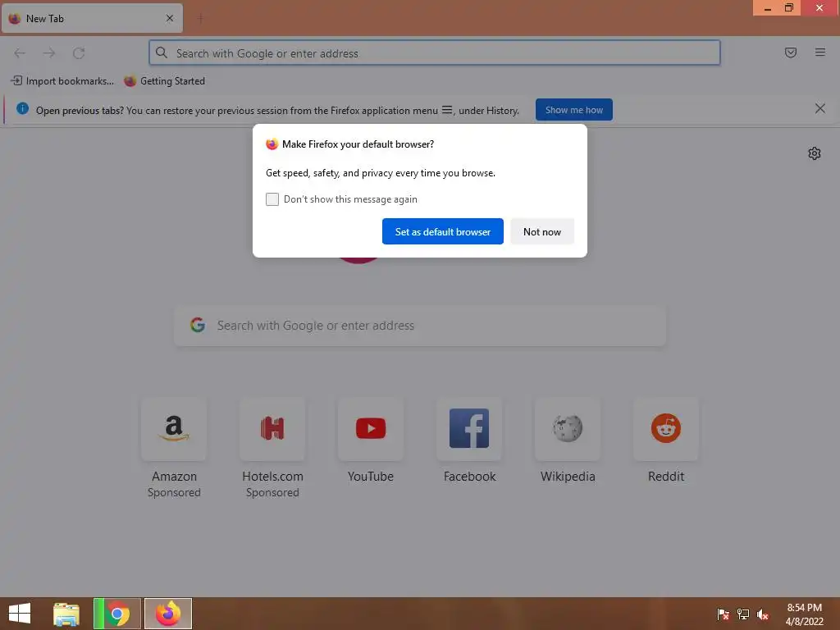840x630 pixels.
Task: Open new tab page settings gear
Action: click(x=815, y=153)
